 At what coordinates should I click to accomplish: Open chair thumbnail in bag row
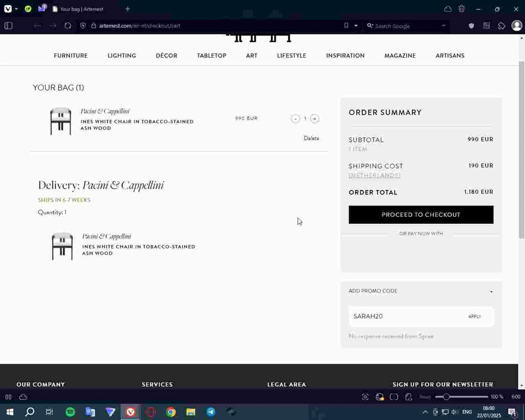(61, 121)
